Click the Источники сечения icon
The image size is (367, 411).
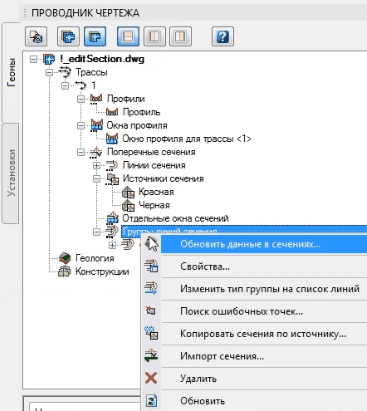(113, 179)
